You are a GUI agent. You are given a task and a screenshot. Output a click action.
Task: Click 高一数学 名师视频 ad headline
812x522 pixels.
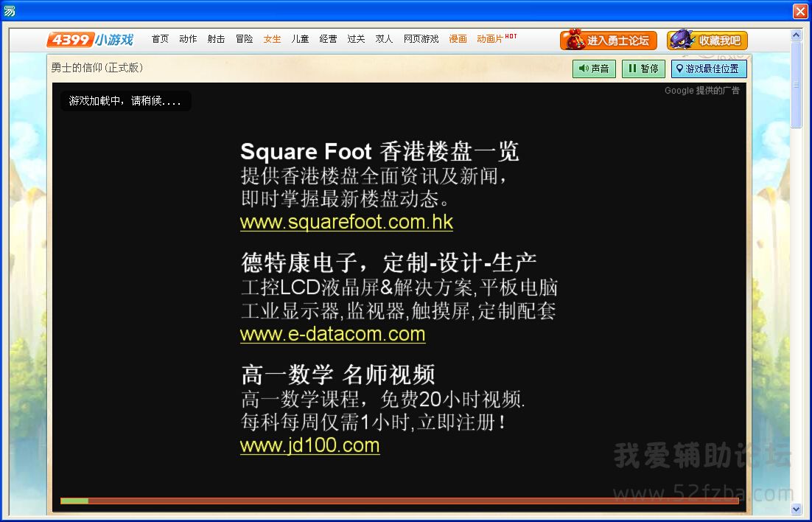point(337,375)
